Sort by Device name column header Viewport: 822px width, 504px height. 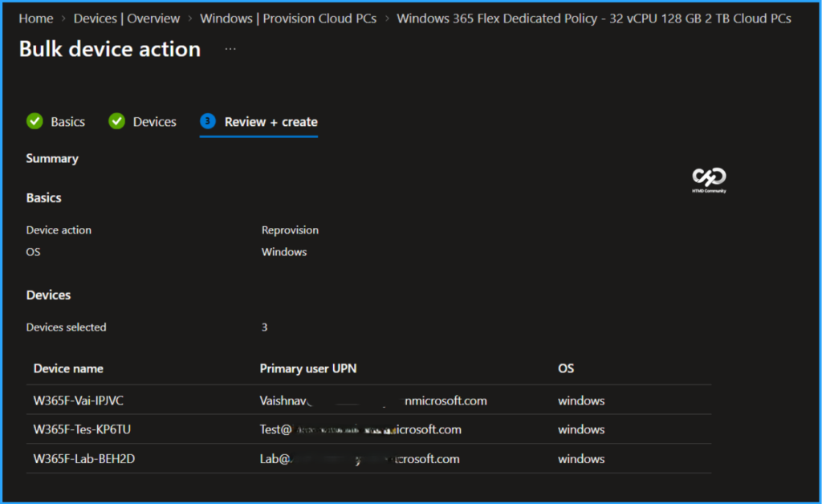(x=68, y=368)
